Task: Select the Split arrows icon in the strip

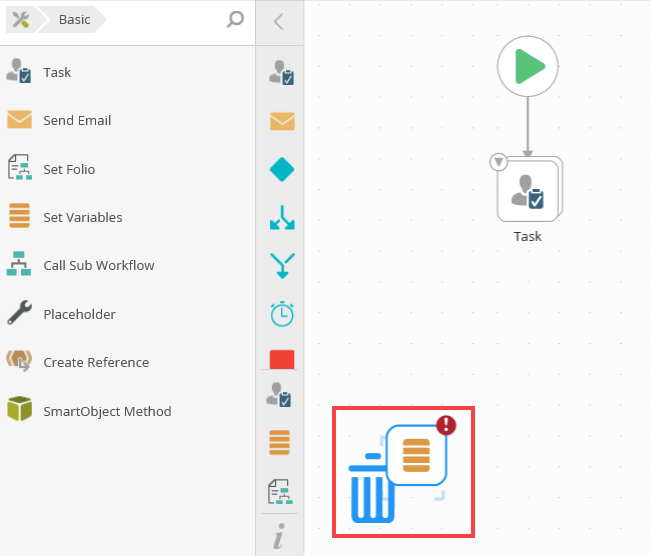Action: (282, 218)
